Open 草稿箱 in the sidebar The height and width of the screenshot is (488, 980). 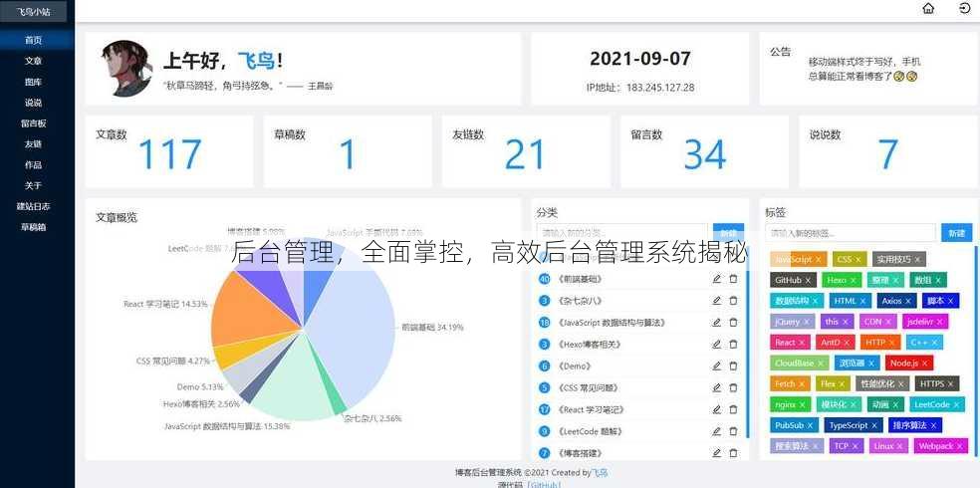click(x=34, y=227)
